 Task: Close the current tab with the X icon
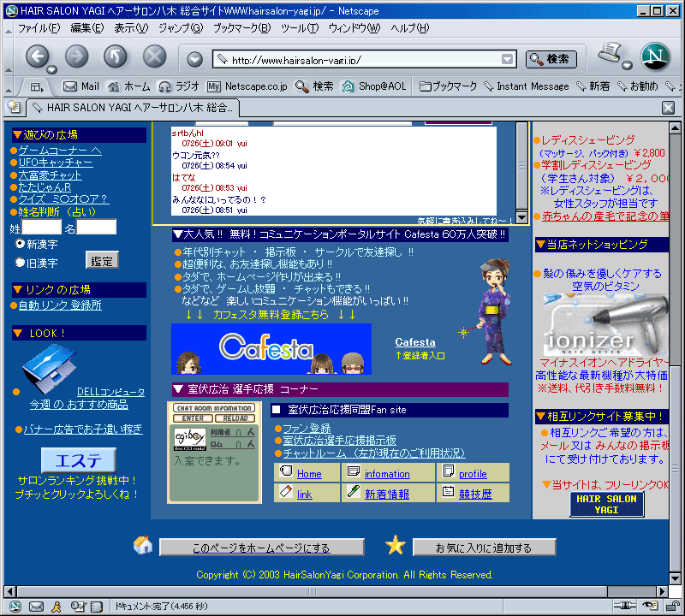pos(668,108)
